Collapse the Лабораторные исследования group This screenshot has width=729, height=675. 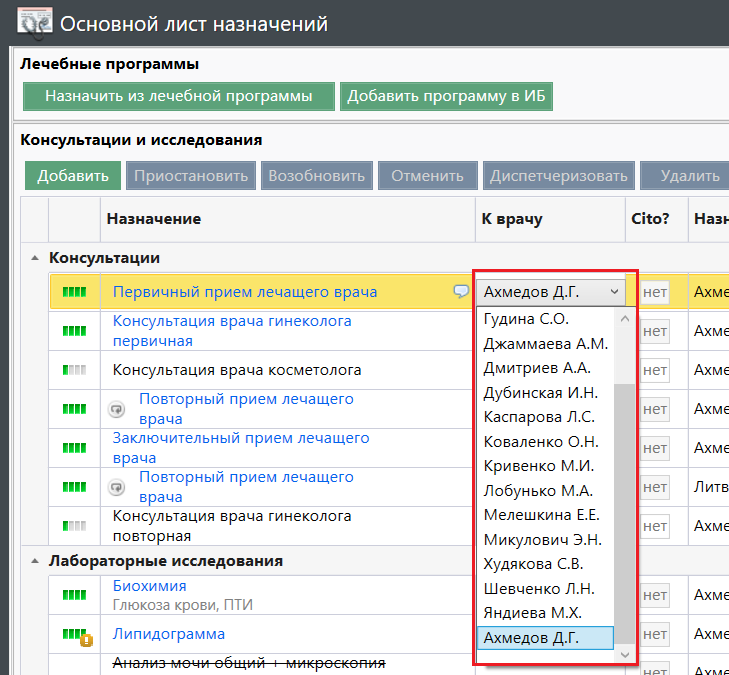point(35,562)
